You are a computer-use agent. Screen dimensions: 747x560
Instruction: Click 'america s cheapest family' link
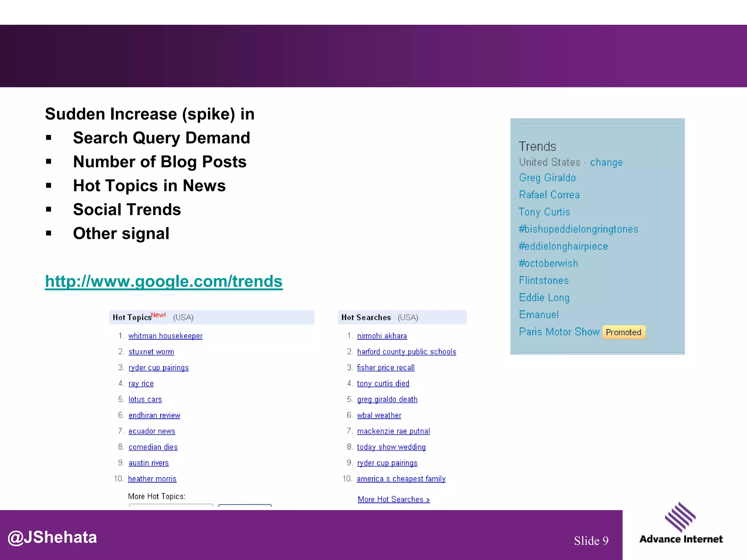click(x=401, y=479)
